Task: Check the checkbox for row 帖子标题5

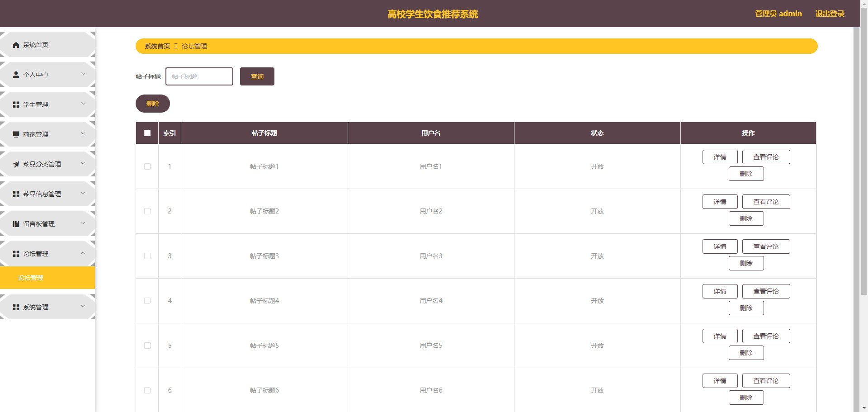Action: 147,346
